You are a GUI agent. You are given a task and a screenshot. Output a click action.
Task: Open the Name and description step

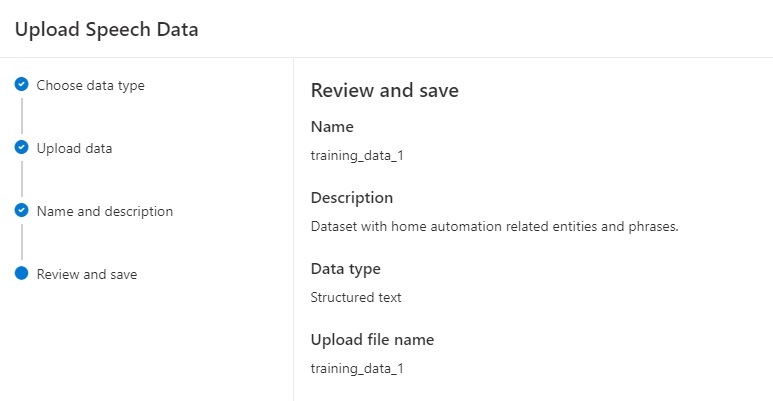click(104, 211)
